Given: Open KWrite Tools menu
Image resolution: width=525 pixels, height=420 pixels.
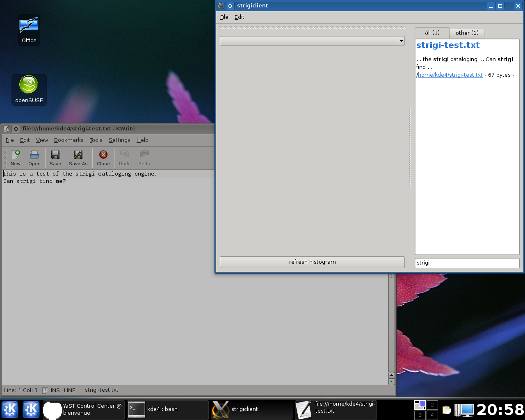Looking at the screenshot, I should (96, 140).
